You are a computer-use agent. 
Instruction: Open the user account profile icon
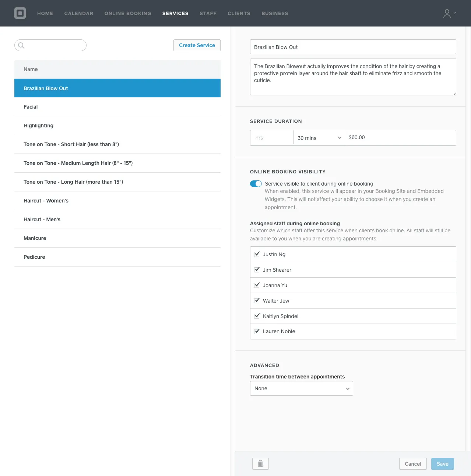[x=447, y=13]
